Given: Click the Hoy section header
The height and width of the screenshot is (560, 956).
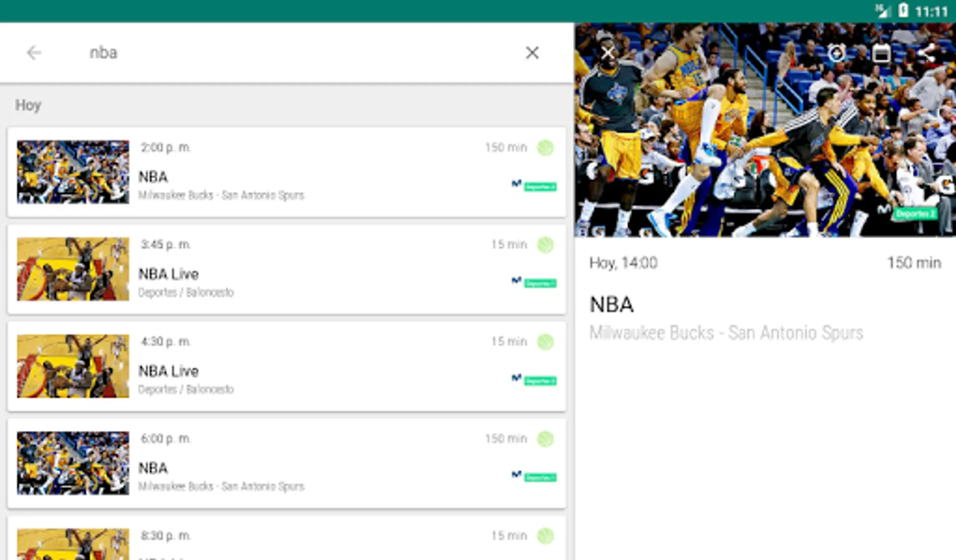Looking at the screenshot, I should click(28, 105).
